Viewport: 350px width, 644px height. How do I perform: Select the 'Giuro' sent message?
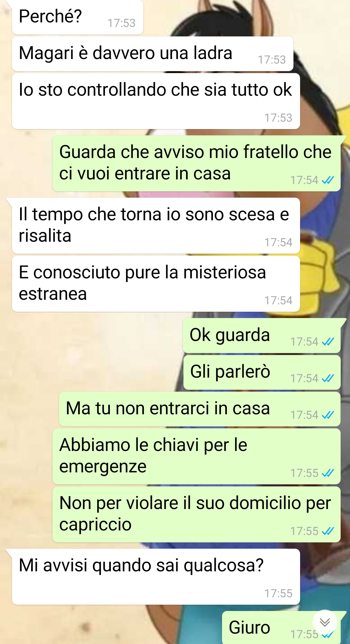coord(281,628)
